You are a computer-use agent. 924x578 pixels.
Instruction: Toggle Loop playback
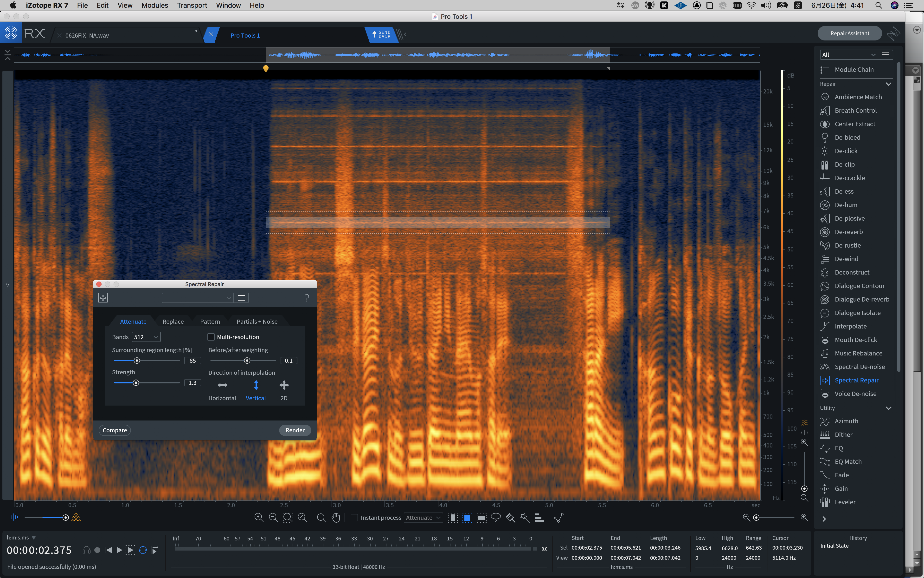pos(143,550)
